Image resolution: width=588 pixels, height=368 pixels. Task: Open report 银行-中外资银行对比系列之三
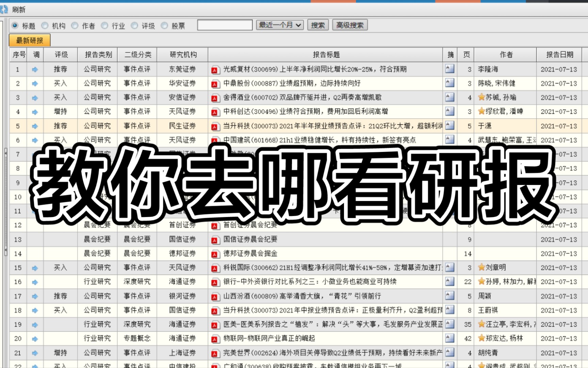point(310,282)
